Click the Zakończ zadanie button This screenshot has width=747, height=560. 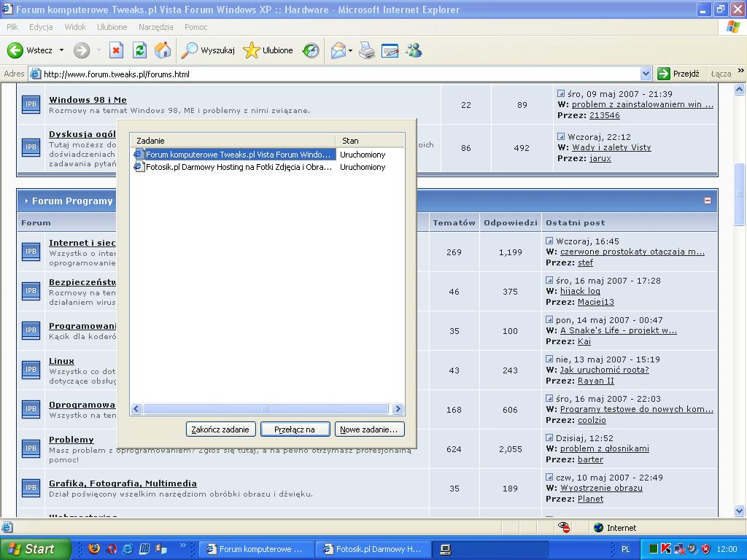click(220, 429)
